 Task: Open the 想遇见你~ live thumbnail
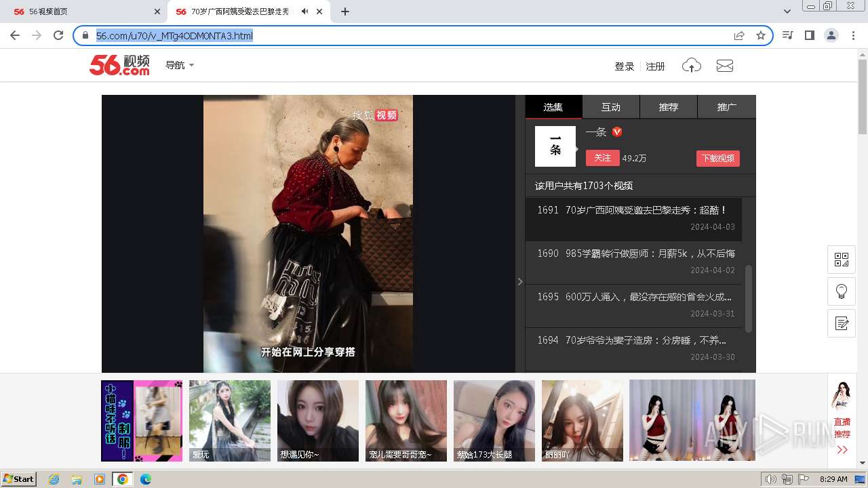coord(318,421)
